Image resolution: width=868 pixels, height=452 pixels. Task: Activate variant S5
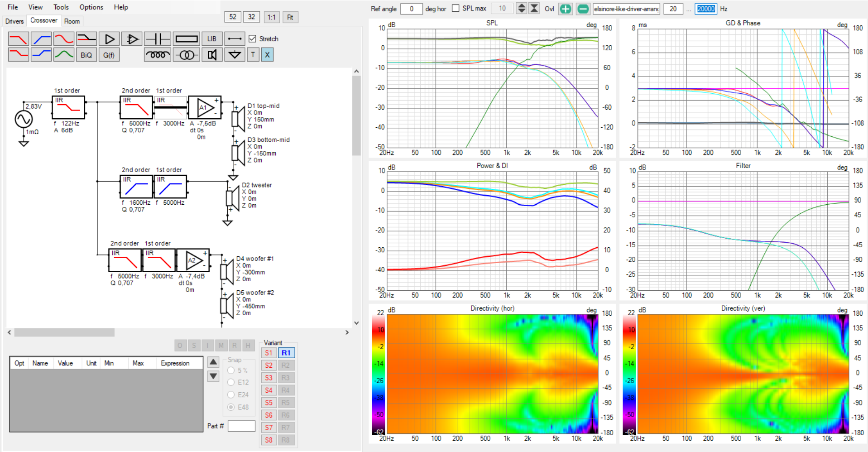(x=269, y=403)
